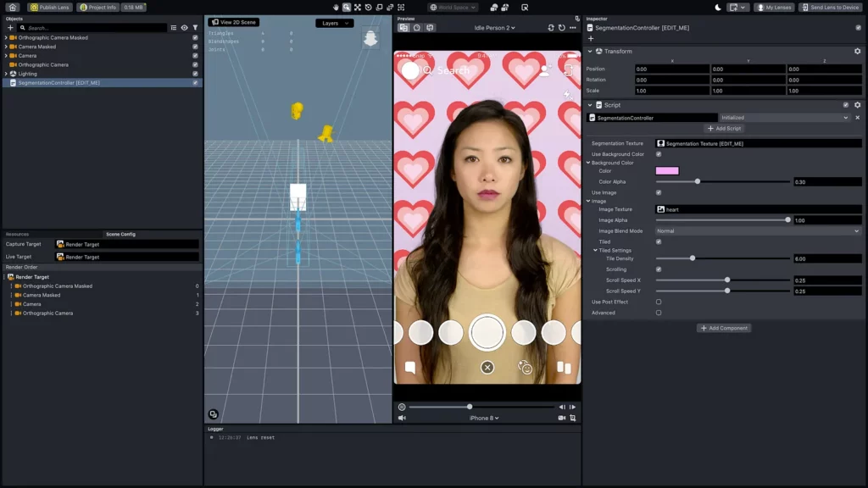Select the move arrows tool
This screenshot has height=488, width=868.
[358, 7]
